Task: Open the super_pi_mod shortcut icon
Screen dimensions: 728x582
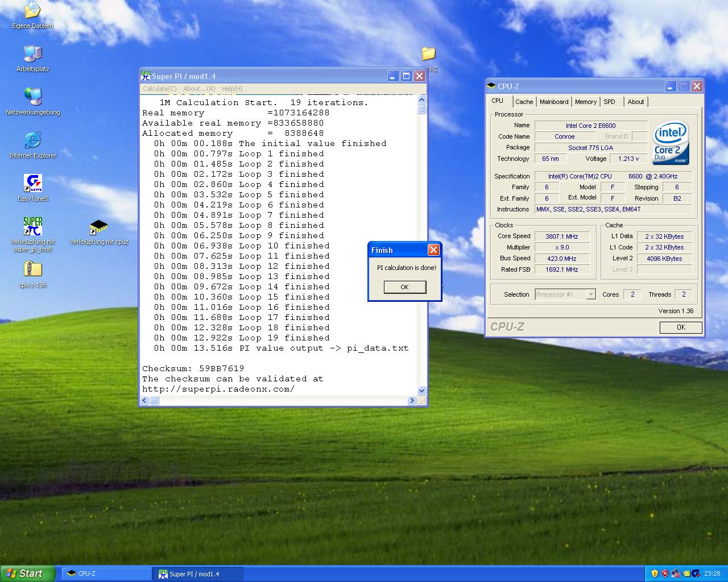Action: point(33,226)
